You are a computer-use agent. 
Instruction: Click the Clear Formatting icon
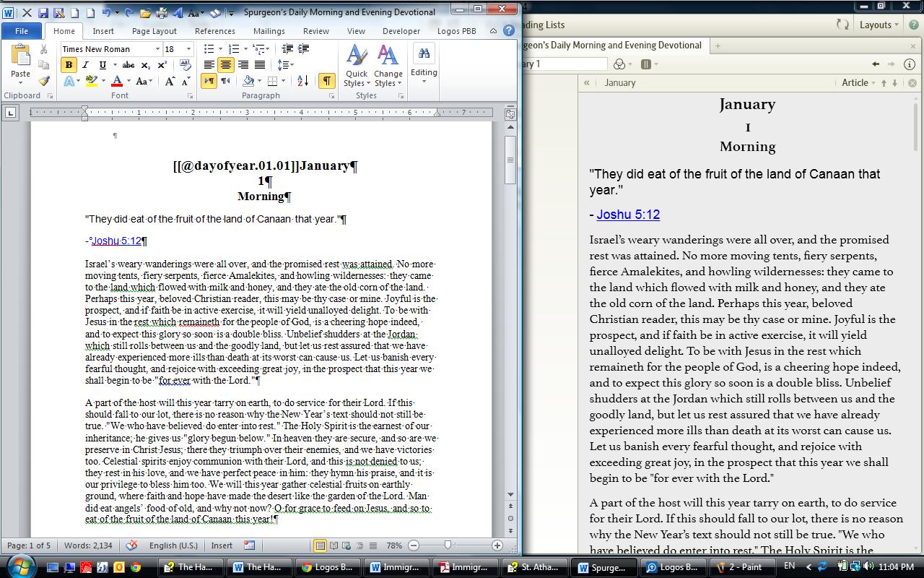[x=186, y=65]
